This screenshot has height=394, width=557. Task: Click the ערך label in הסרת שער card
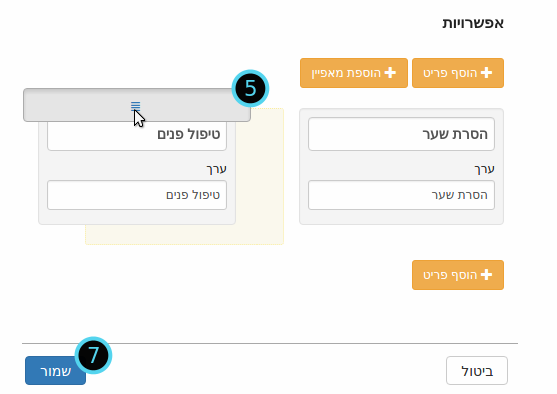tap(485, 169)
